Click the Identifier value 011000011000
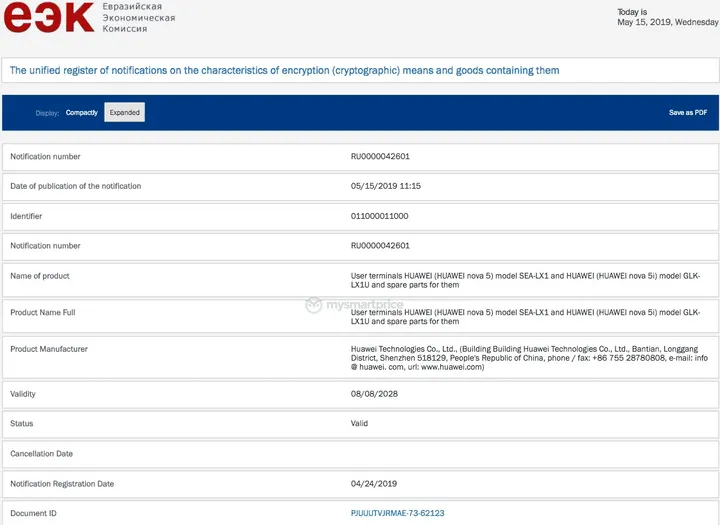 (x=379, y=216)
